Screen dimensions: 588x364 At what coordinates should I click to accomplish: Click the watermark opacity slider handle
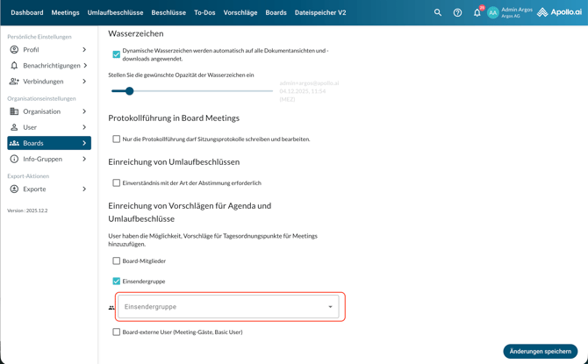[129, 91]
